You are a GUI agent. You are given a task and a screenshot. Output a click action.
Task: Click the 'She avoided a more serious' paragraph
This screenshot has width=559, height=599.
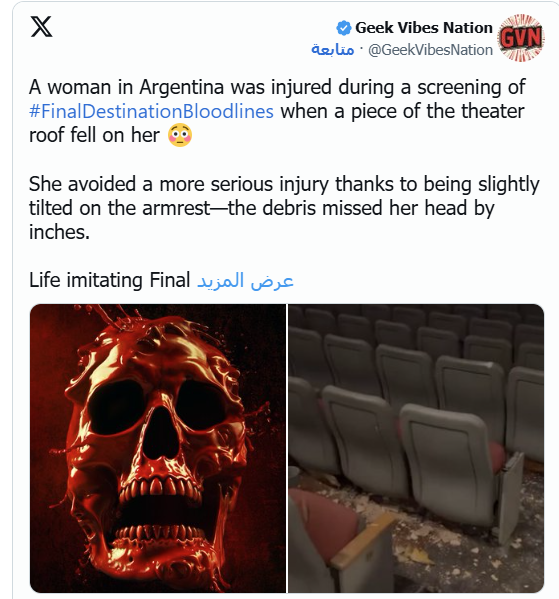coord(284,208)
